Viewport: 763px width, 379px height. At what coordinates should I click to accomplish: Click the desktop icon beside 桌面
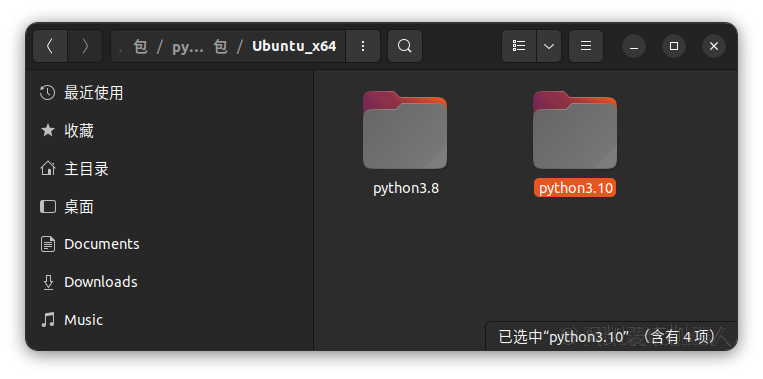(48, 207)
